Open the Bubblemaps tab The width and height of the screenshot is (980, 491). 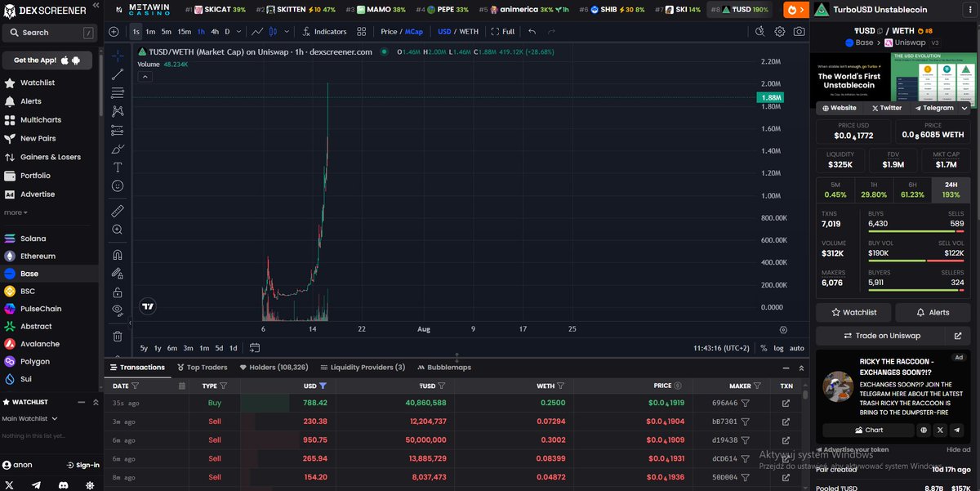pyautogui.click(x=443, y=368)
